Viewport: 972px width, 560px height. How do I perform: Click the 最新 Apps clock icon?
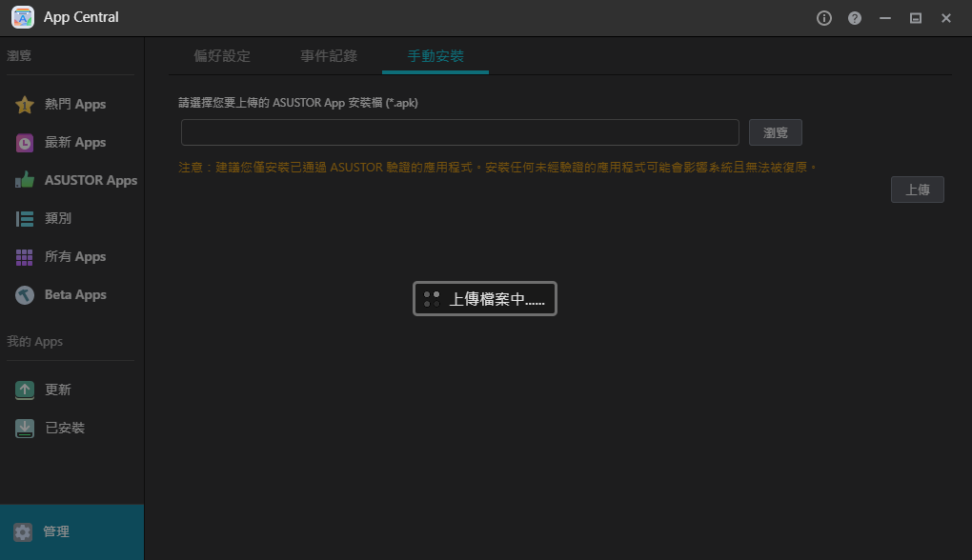click(x=24, y=143)
